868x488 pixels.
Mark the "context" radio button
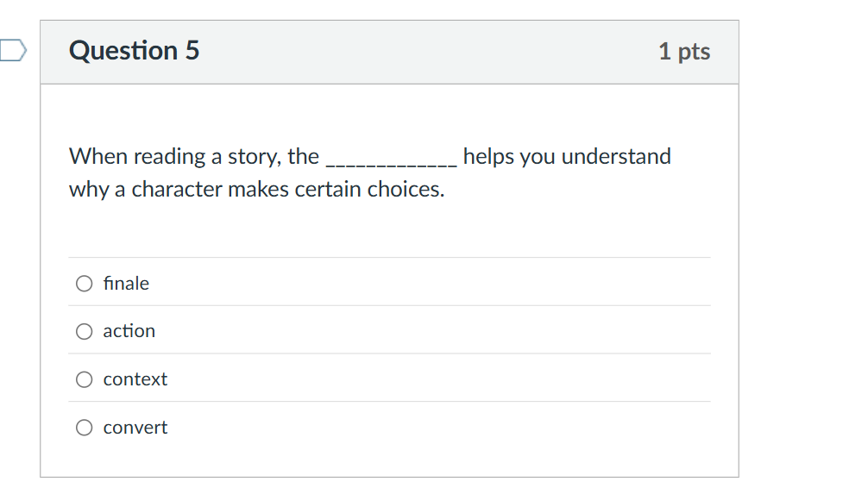[84, 379]
